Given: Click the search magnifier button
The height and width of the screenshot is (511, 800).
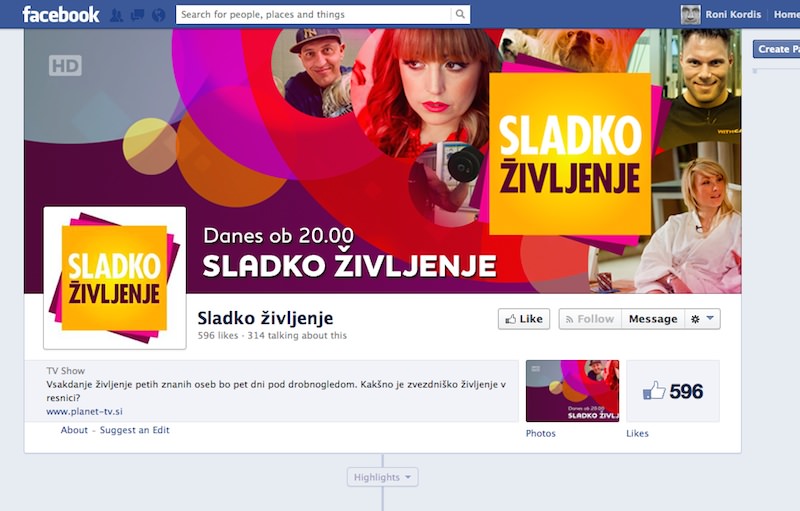Looking at the screenshot, I should coord(460,14).
